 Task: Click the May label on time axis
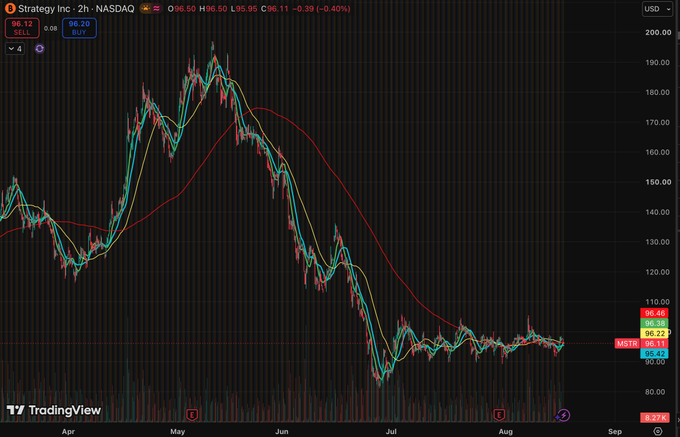pyautogui.click(x=178, y=431)
